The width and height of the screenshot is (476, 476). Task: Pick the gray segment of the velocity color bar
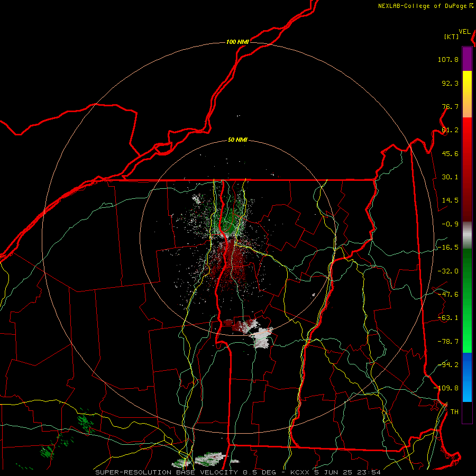pyautogui.click(x=467, y=235)
